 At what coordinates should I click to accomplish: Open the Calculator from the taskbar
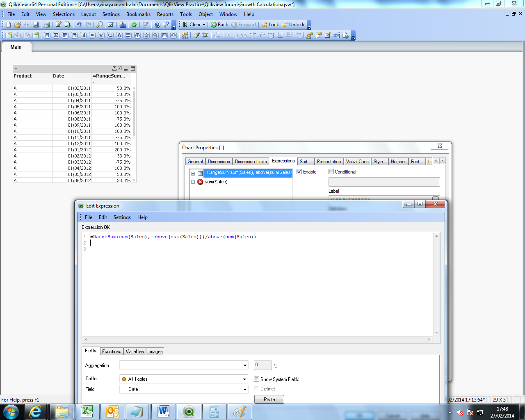pyautogui.click(x=214, y=412)
